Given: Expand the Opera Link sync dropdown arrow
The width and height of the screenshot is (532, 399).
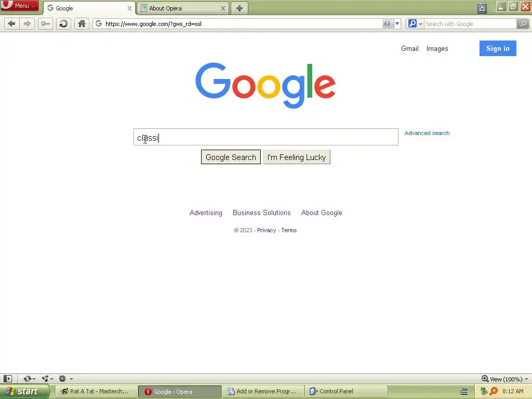Looking at the screenshot, I should (x=34, y=379).
